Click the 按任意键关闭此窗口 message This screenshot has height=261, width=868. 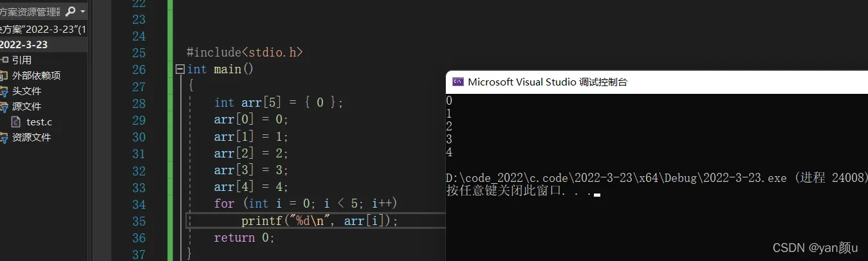[x=519, y=191]
